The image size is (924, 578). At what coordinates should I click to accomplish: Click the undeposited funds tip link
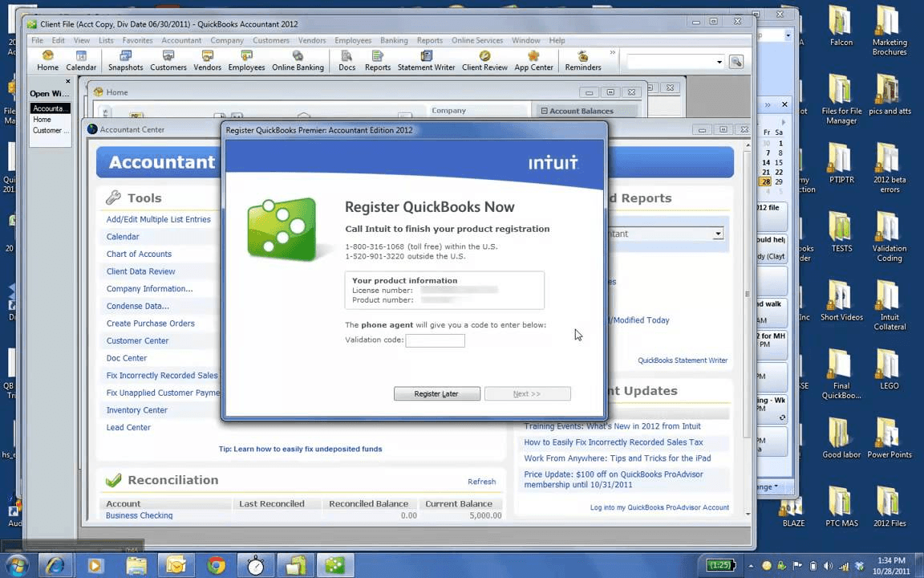pos(301,449)
